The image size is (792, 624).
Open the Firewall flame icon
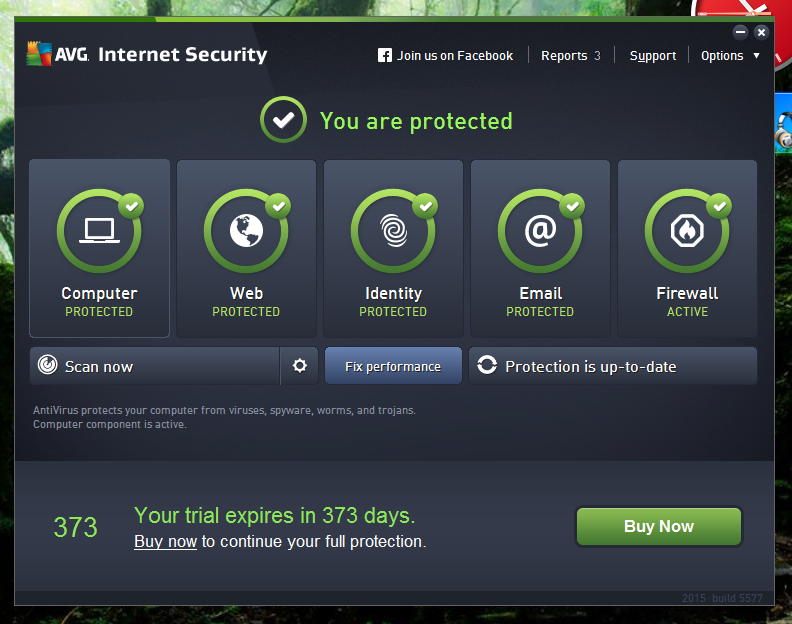[687, 231]
